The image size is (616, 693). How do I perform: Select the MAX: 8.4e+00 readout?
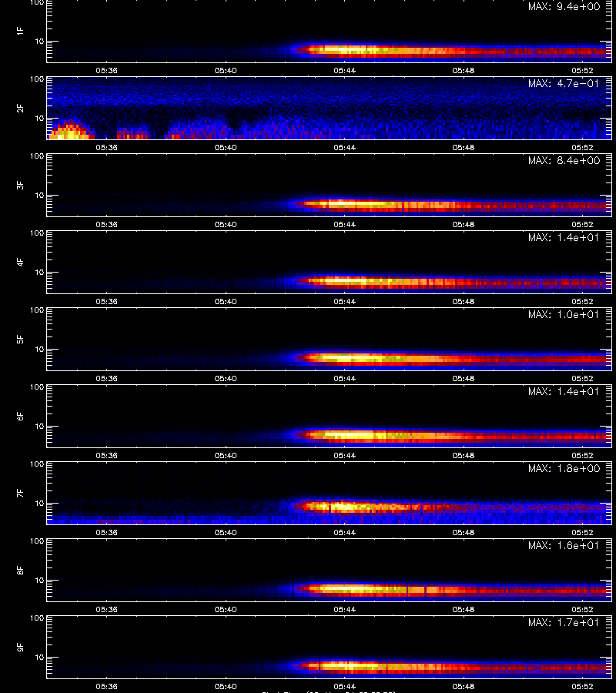[564, 160]
